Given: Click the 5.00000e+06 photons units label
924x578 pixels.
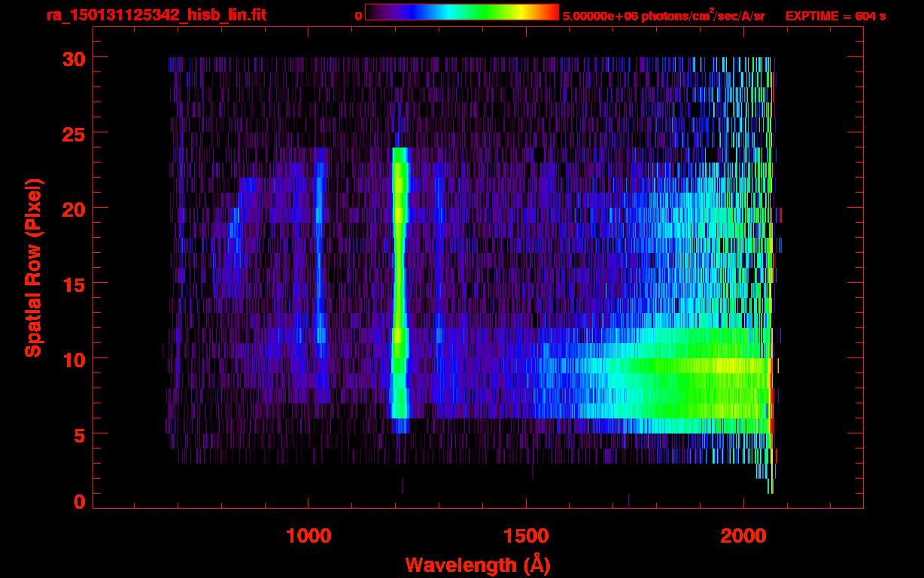Looking at the screenshot, I should tap(664, 16).
